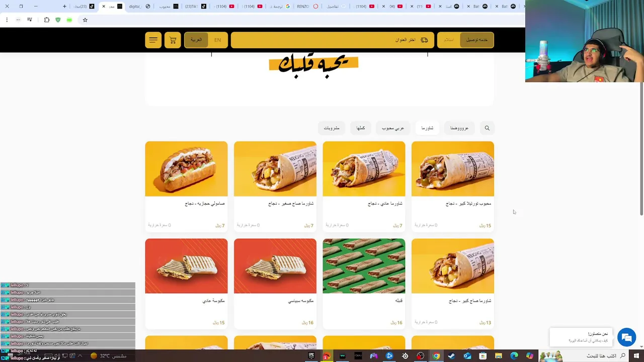644x362 pixels.
Task: Select the شاورما category tab
Action: pos(427,128)
